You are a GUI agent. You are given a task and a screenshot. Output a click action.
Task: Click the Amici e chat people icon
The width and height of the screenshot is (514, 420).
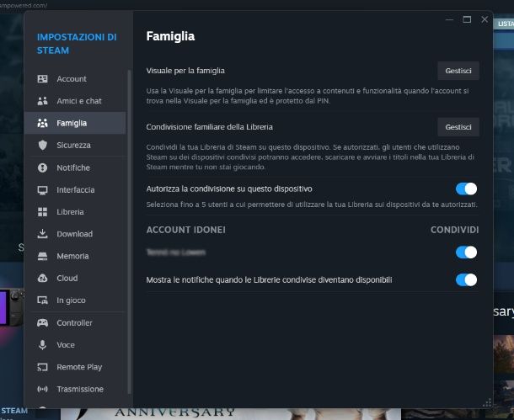pos(42,101)
